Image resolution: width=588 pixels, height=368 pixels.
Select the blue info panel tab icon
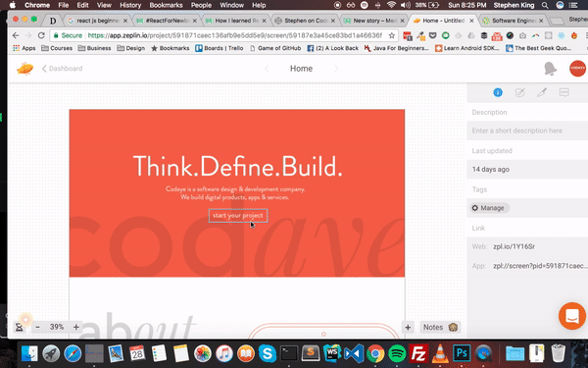[x=498, y=92]
